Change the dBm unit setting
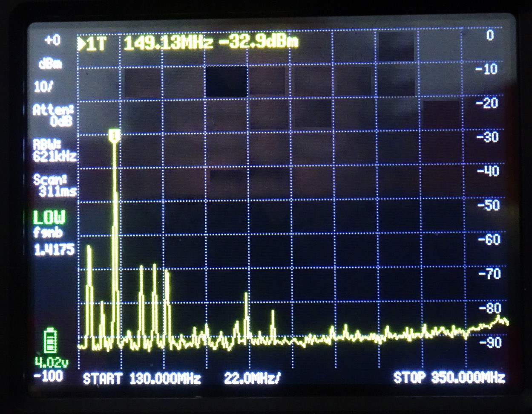Screen dimensions: 532x414 tap(50, 64)
